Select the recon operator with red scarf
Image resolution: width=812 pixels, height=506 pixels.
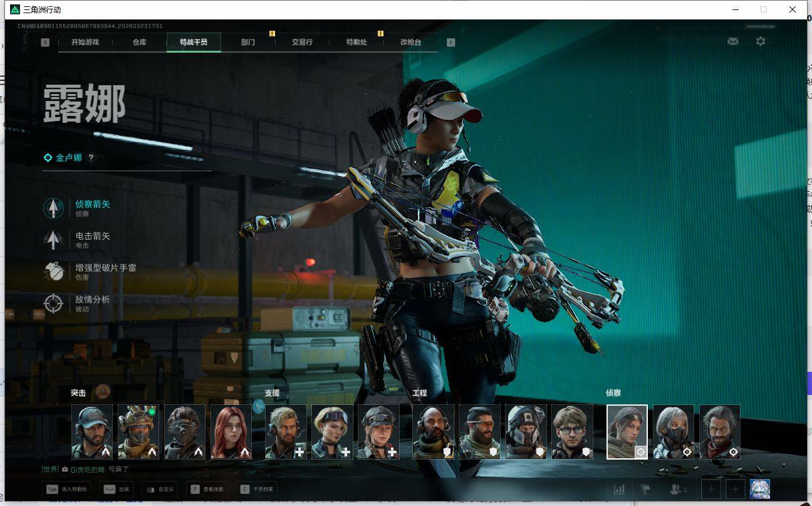pyautogui.click(x=720, y=432)
